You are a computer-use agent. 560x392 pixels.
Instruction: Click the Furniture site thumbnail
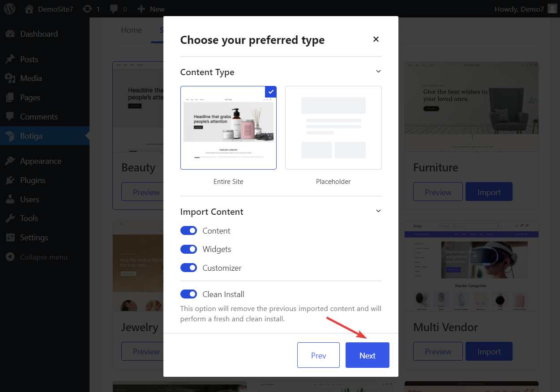[471, 107]
